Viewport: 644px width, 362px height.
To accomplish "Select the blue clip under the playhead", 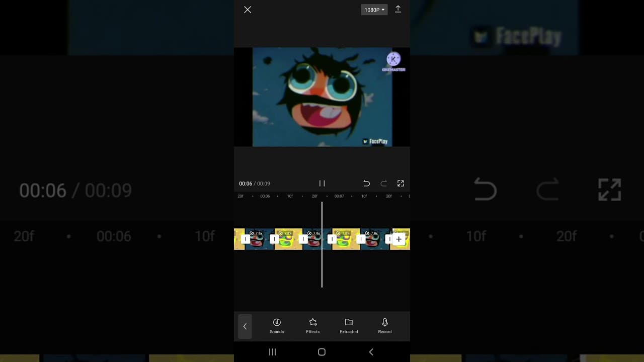I will (x=317, y=239).
